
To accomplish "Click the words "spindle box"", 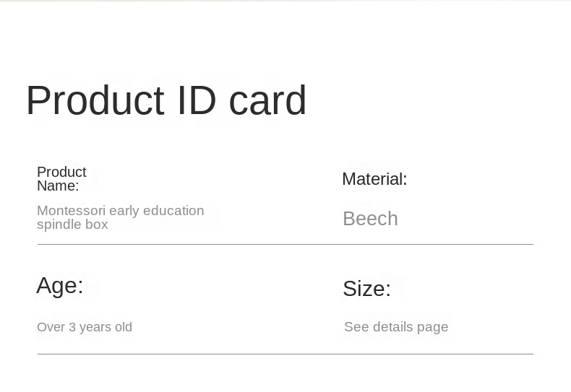I will coord(72,225).
